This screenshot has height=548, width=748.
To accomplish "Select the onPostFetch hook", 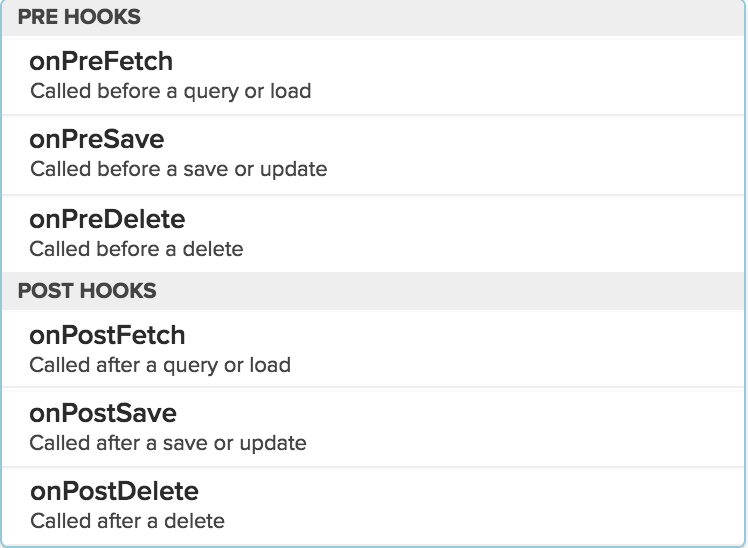I will [x=107, y=336].
